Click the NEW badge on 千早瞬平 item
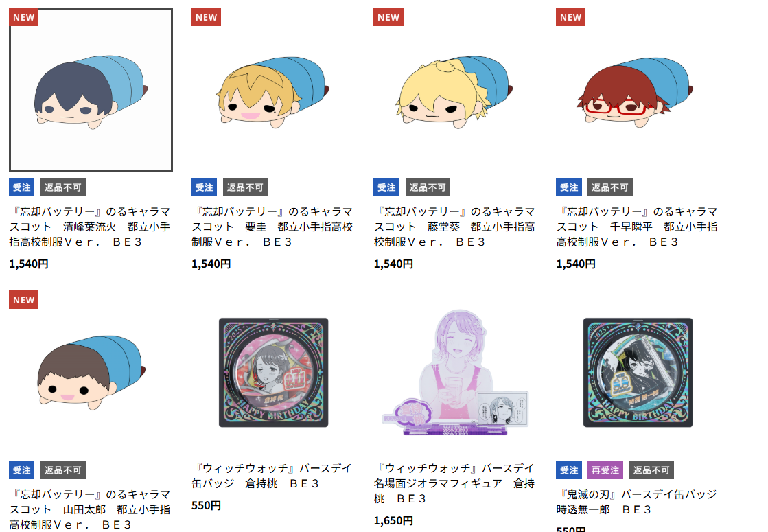The height and width of the screenshot is (532, 768). (570, 17)
